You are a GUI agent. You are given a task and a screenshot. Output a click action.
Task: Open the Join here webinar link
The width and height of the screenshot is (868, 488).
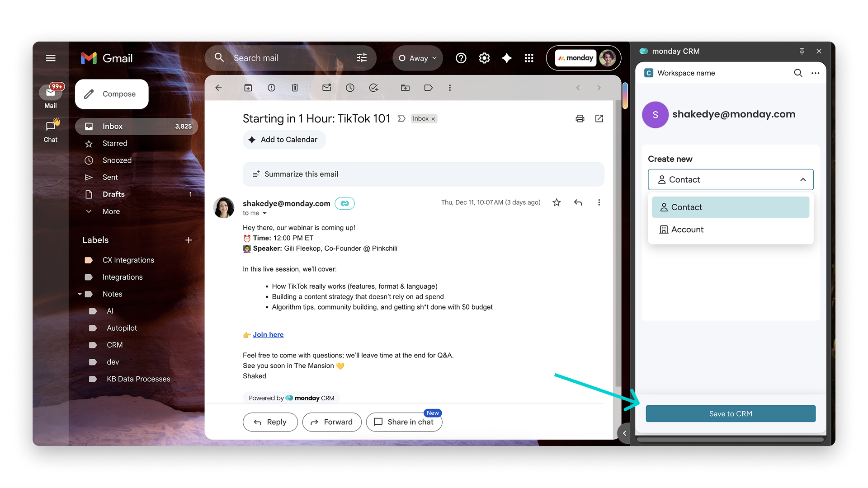tap(268, 335)
